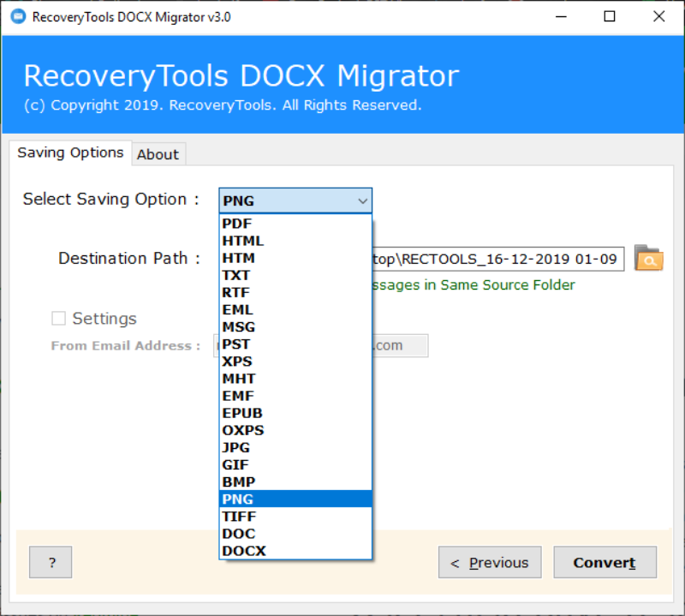Click the Convert button
Image resolution: width=685 pixels, height=616 pixels.
(605, 562)
